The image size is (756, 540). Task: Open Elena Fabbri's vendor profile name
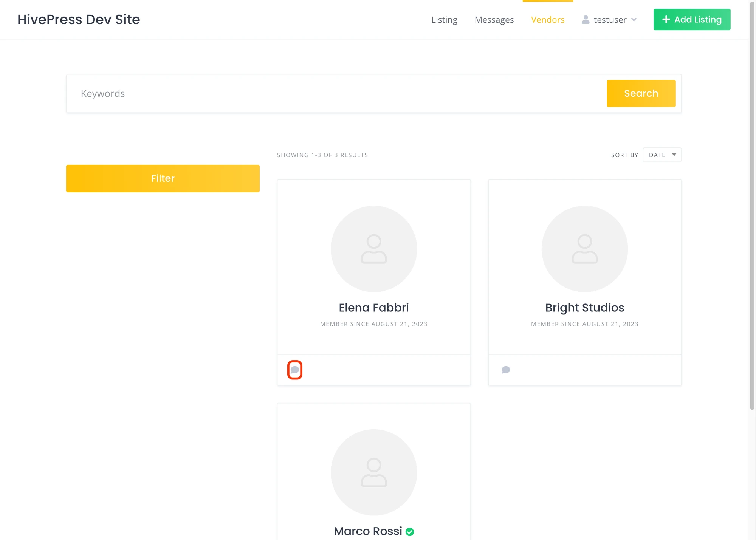[374, 308]
